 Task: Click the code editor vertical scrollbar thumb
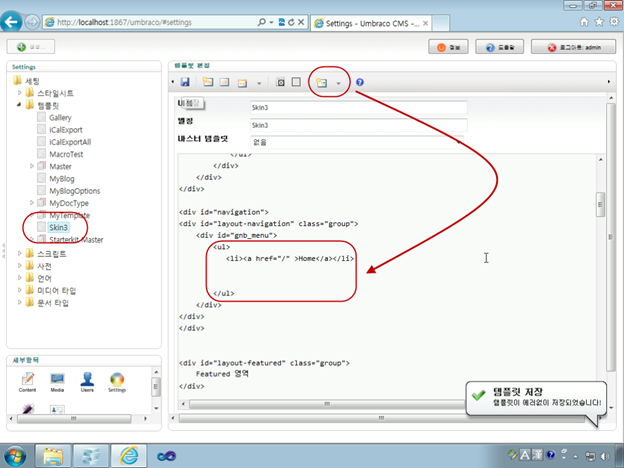click(x=601, y=204)
